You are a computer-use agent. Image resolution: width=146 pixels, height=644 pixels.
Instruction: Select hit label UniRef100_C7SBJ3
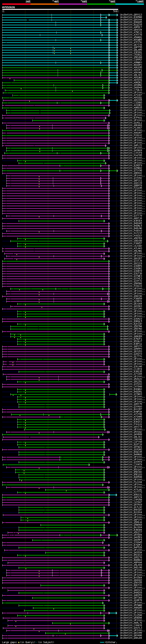(x=131, y=90)
